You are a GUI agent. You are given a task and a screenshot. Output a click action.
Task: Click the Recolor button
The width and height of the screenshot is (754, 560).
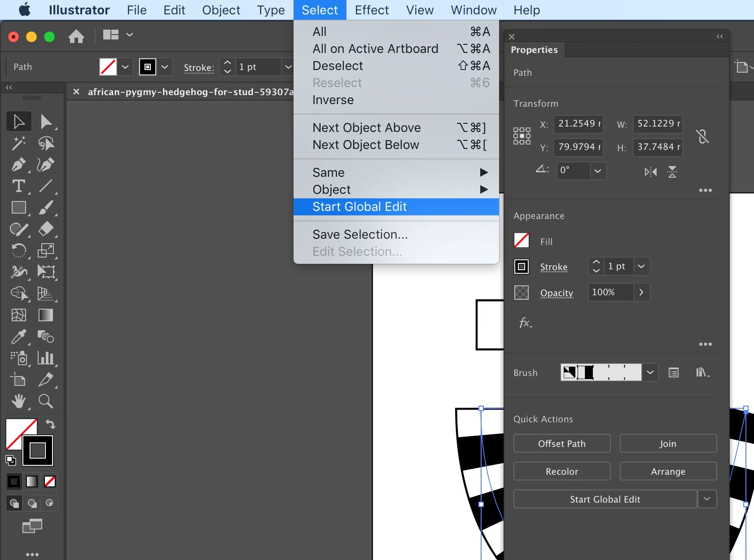pos(562,471)
